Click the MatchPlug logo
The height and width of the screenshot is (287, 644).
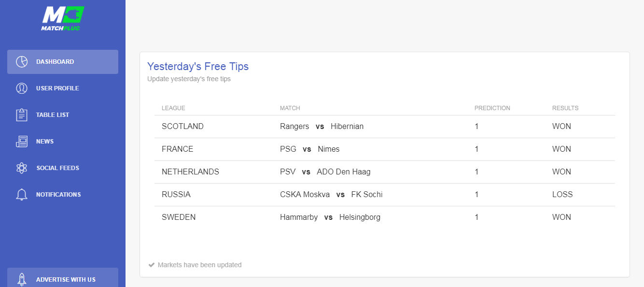62,19
